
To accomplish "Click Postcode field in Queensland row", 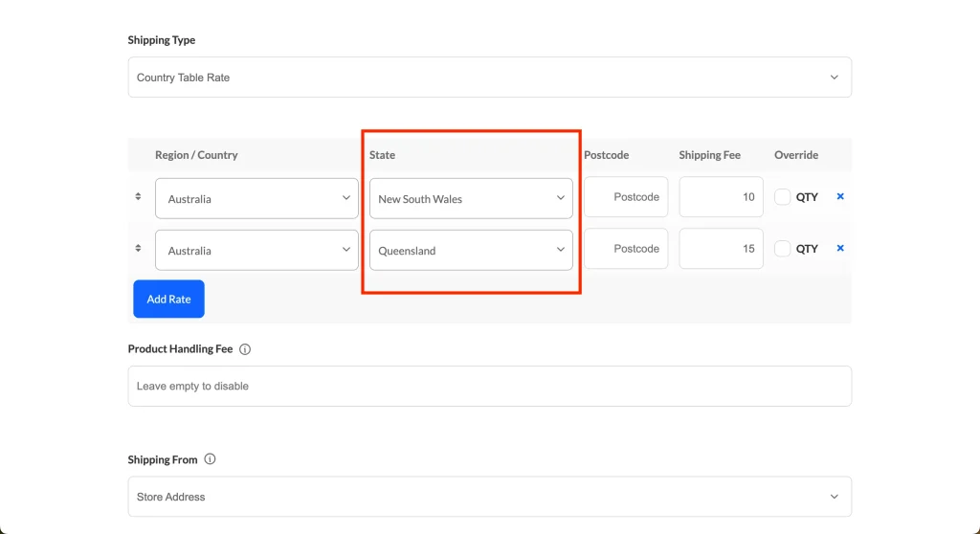I will coord(626,249).
